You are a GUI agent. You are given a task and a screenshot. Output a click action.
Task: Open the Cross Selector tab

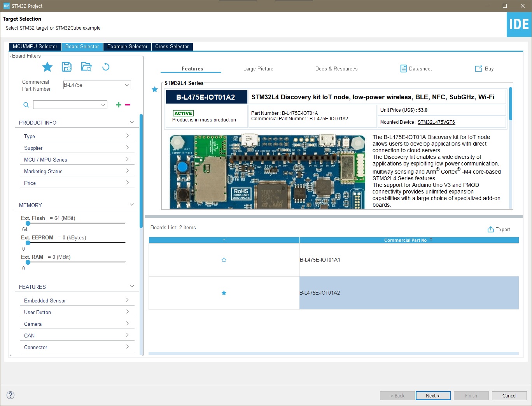coord(172,46)
